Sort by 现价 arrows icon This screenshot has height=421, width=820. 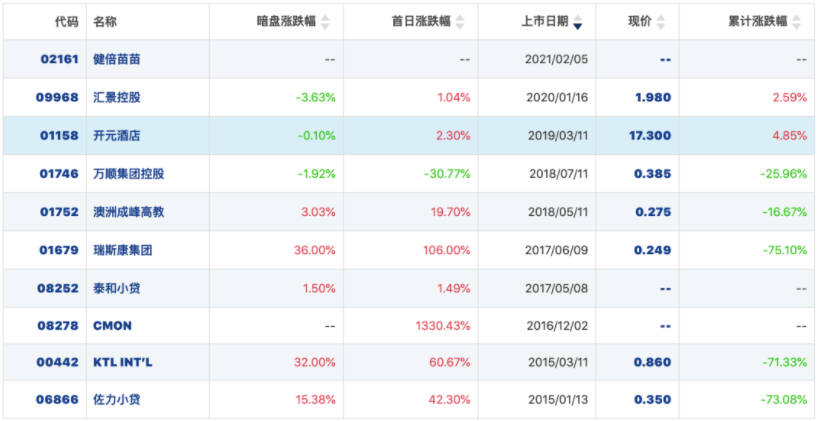coord(661,22)
